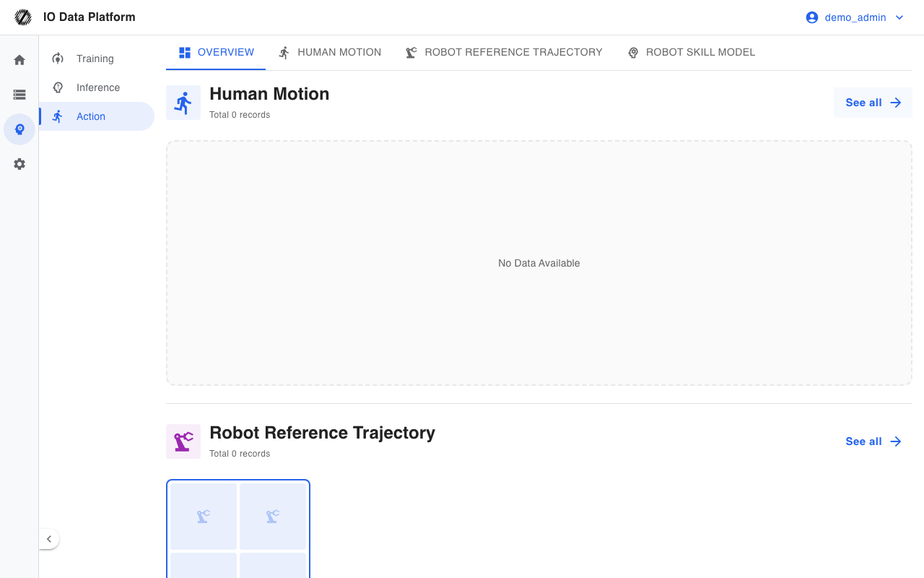The image size is (924, 578).
Task: Click the IO Data Platform title
Action: point(90,17)
